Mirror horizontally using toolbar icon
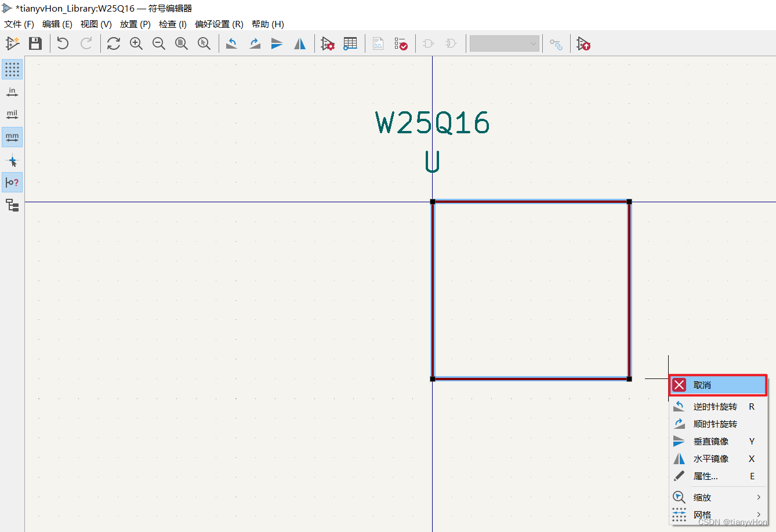This screenshot has width=776, height=532. pos(300,43)
